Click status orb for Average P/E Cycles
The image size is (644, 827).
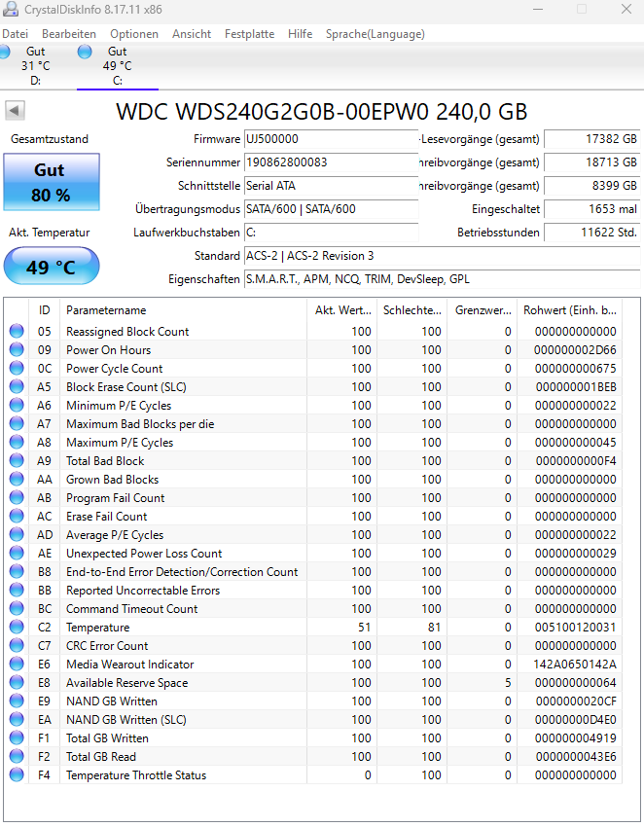point(17,534)
